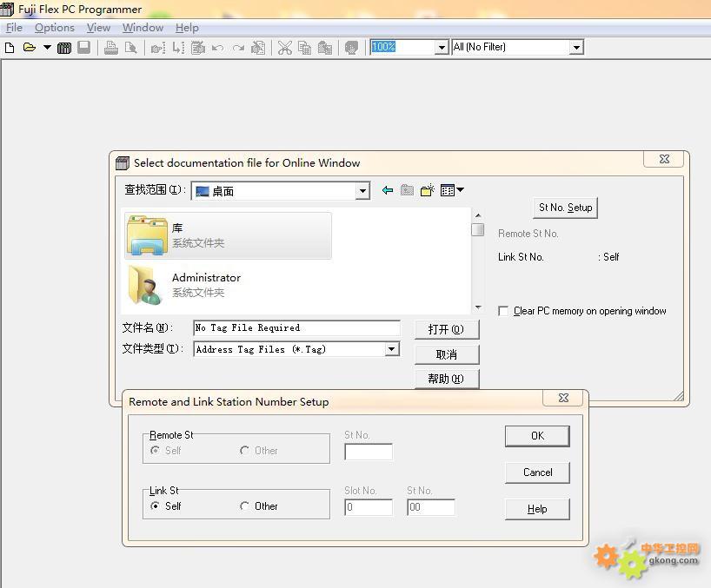Click the PLC online window icon
This screenshot has width=711, height=588.
tap(64, 48)
